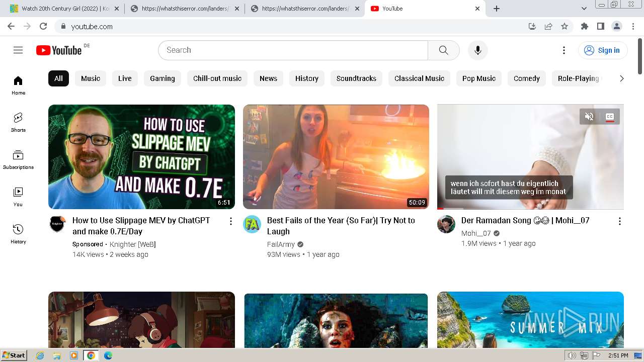Open Subscriptions in the sidebar

[18, 159]
